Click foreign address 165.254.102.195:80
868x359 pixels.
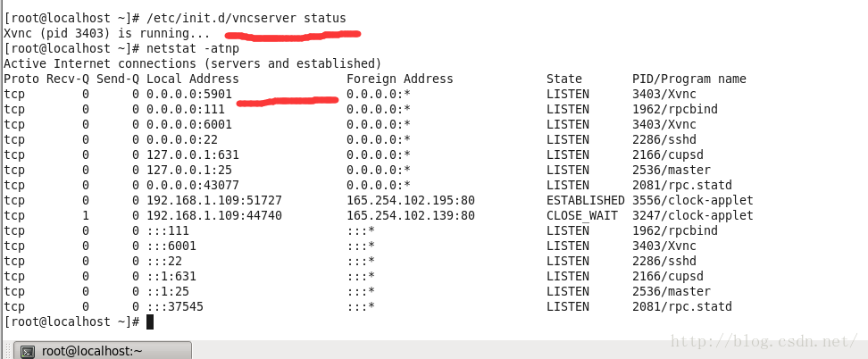[411, 200]
